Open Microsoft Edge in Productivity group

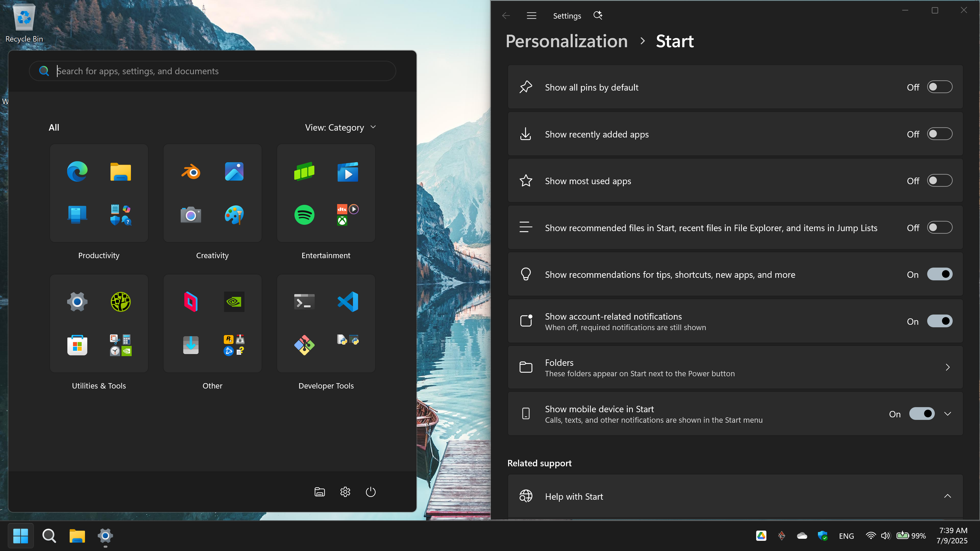click(x=77, y=171)
